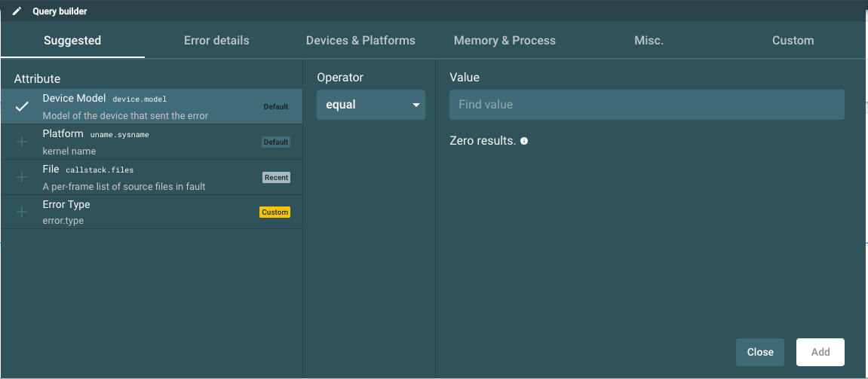This screenshot has width=868, height=379.
Task: Click the info icon next to Zero results
Action: tap(524, 141)
